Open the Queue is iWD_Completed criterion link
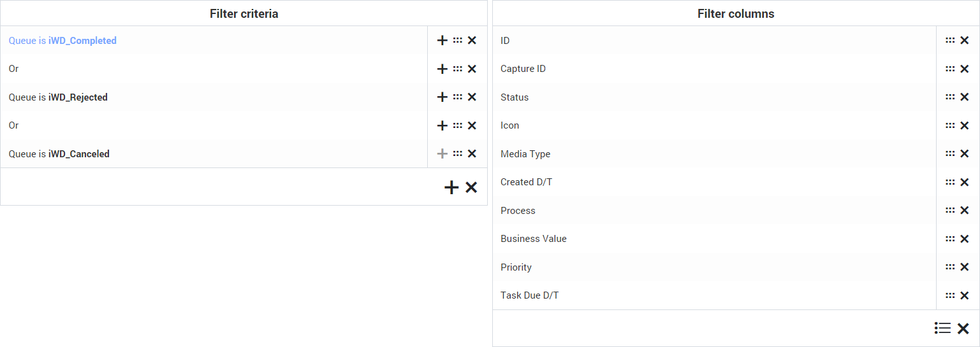 [62, 41]
